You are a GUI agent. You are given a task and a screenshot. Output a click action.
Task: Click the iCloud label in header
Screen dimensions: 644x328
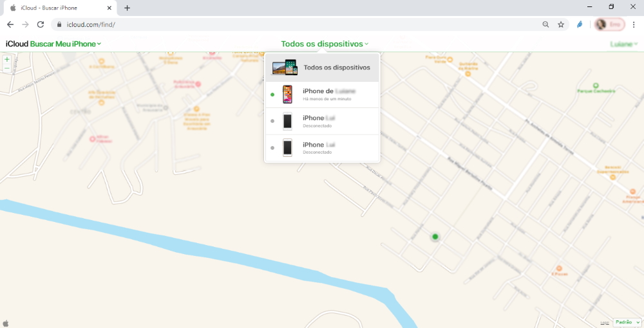click(x=17, y=44)
